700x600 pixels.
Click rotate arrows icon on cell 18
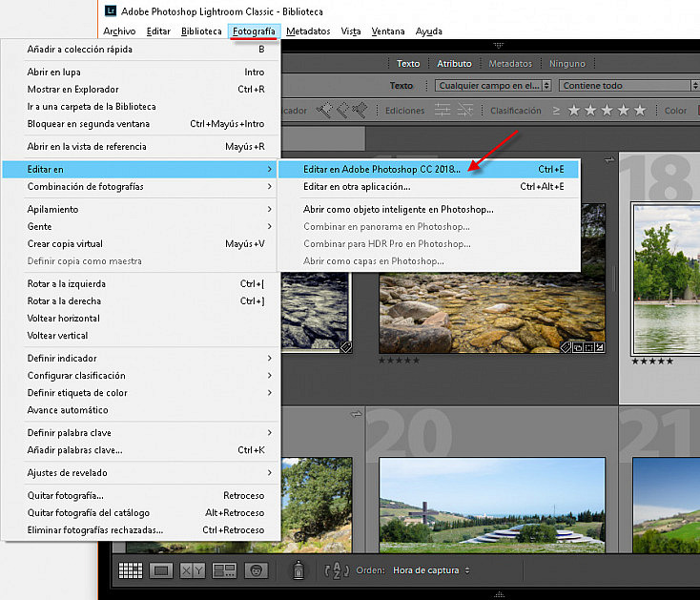(609, 160)
